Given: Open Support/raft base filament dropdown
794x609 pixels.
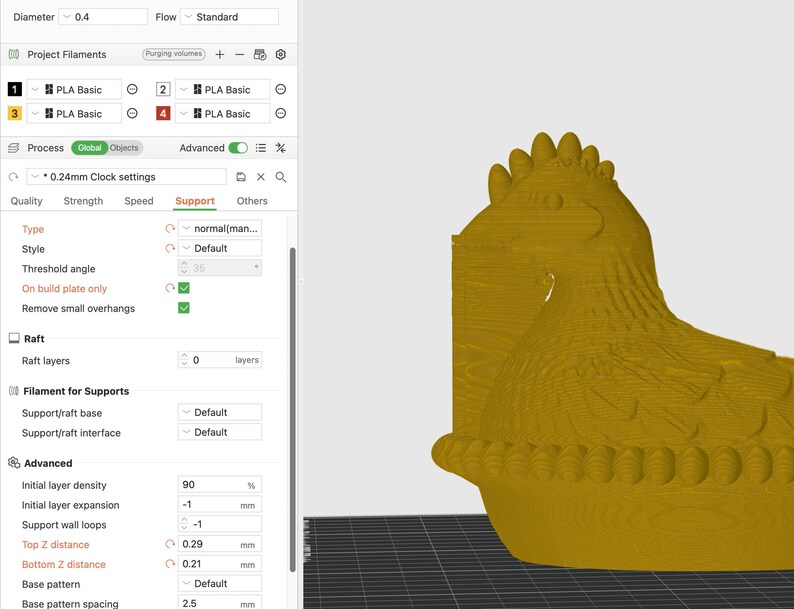Looking at the screenshot, I should (220, 413).
